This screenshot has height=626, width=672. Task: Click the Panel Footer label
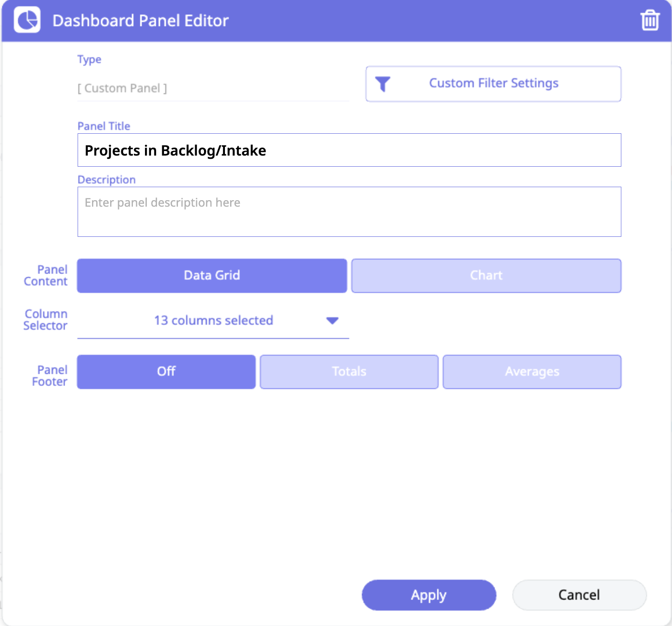pos(50,376)
